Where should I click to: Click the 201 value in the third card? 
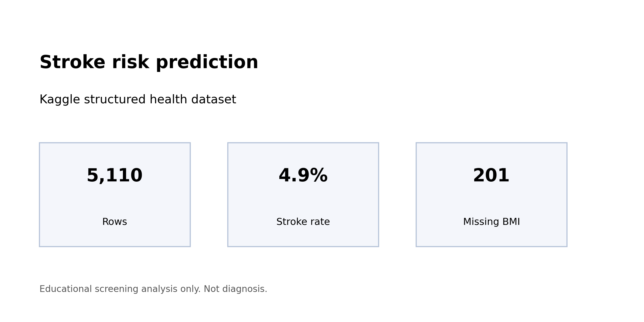(x=491, y=176)
